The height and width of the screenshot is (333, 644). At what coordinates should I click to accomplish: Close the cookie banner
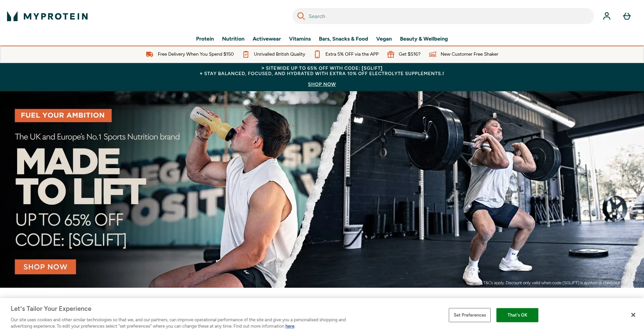[633, 315]
